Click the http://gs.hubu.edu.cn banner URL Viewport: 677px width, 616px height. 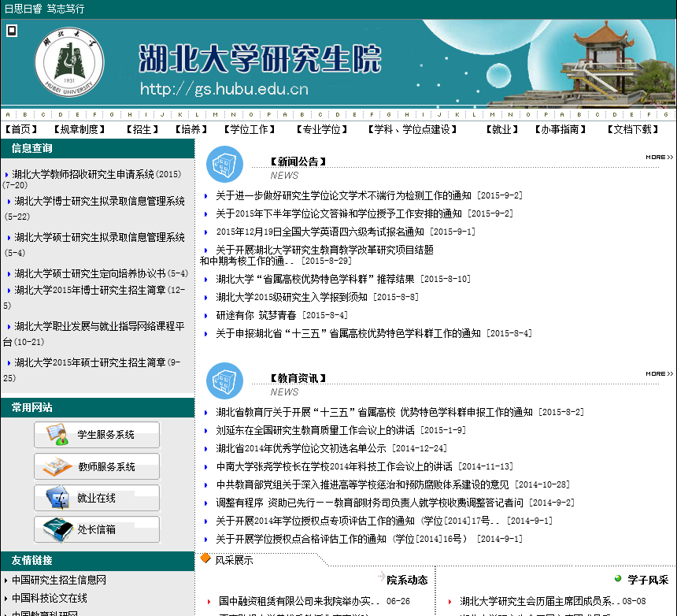click(x=224, y=89)
